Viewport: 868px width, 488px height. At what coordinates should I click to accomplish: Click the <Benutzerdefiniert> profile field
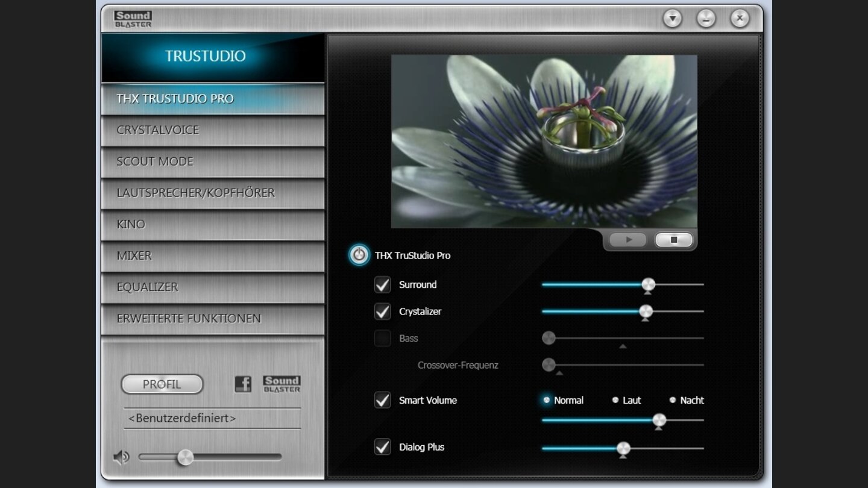(212, 418)
